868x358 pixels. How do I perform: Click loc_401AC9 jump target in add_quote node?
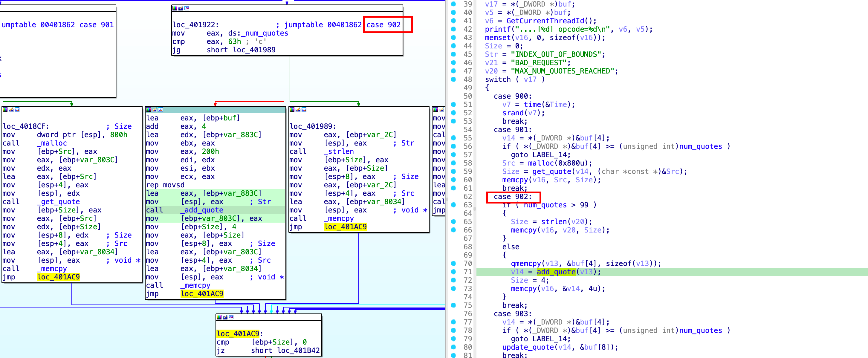202,294
